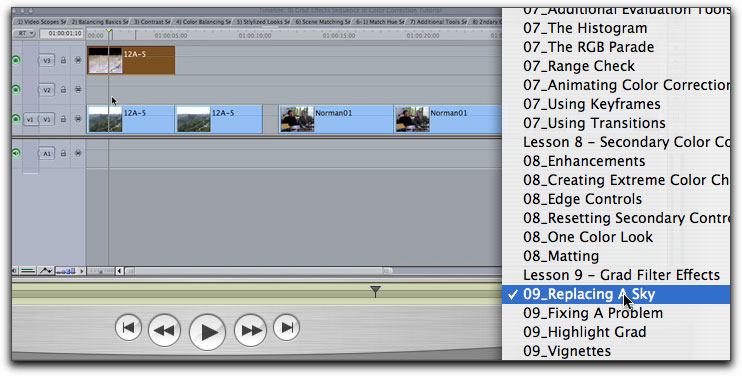The height and width of the screenshot is (376, 742).
Task: Jump to end with last playback button
Action: tap(286, 327)
